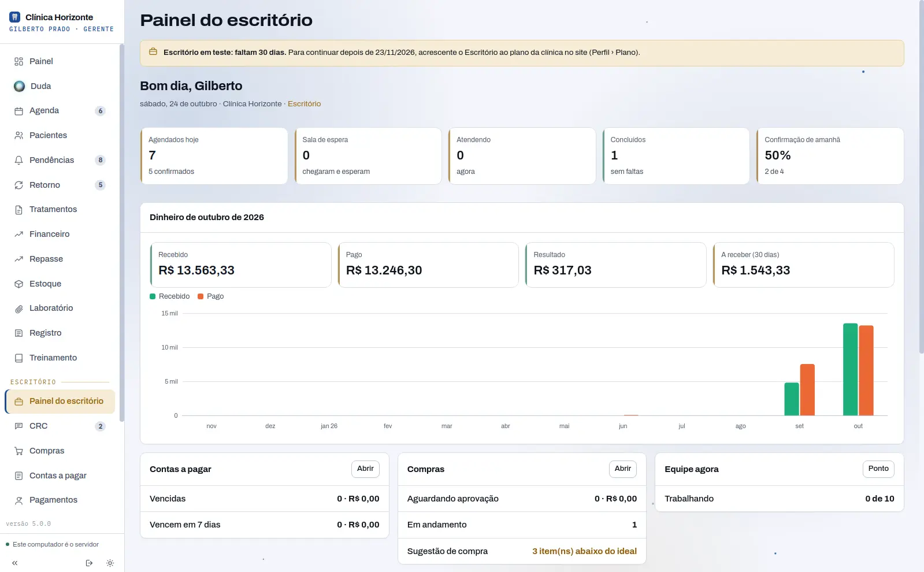Click the Compras shopping cart icon
Viewport: 924px width, 572px height.
pos(18,451)
